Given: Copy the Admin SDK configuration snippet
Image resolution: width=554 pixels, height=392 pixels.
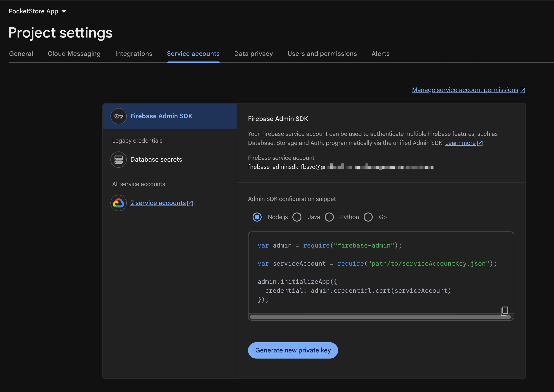Looking at the screenshot, I should (504, 311).
